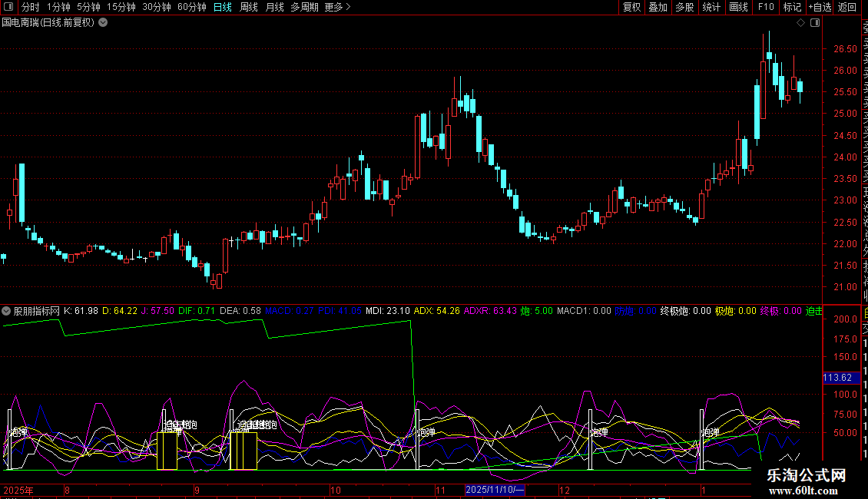Image resolution: width=868 pixels, height=499 pixels.
Task: Switch to 60分钟 period
Action: tap(192, 8)
